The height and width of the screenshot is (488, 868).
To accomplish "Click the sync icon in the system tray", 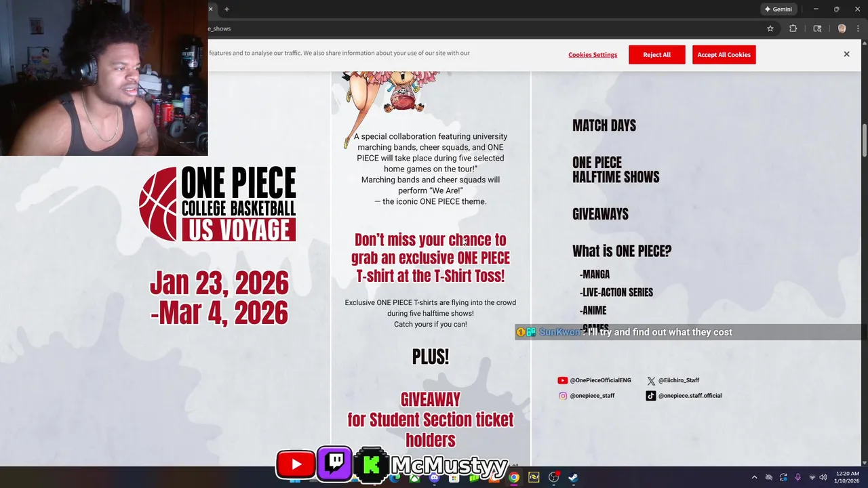I will (x=783, y=477).
